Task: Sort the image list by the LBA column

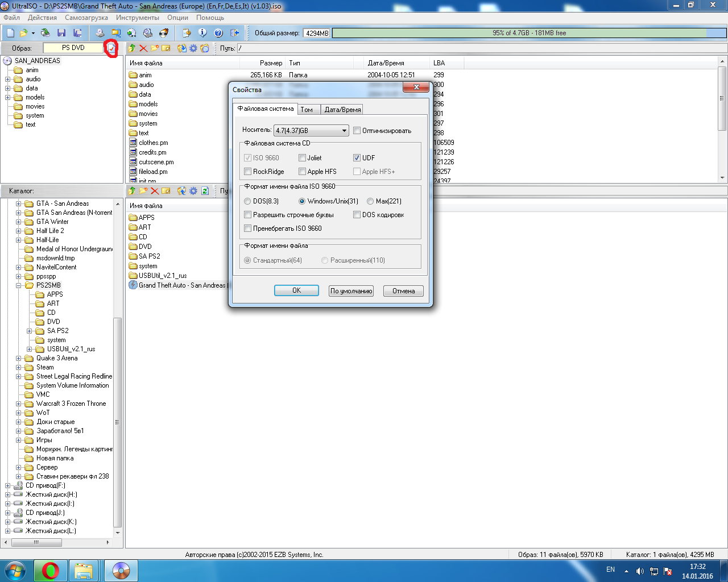Action: click(x=447, y=63)
